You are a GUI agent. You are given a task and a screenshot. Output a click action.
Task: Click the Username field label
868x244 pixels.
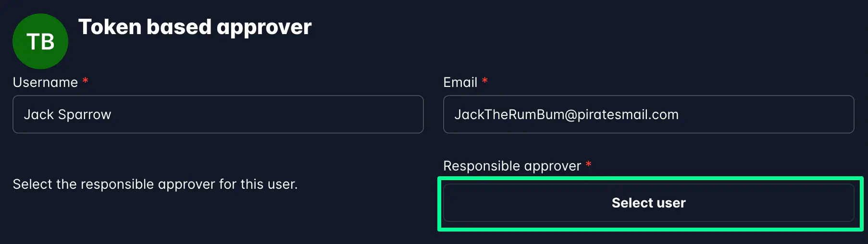pos(45,83)
